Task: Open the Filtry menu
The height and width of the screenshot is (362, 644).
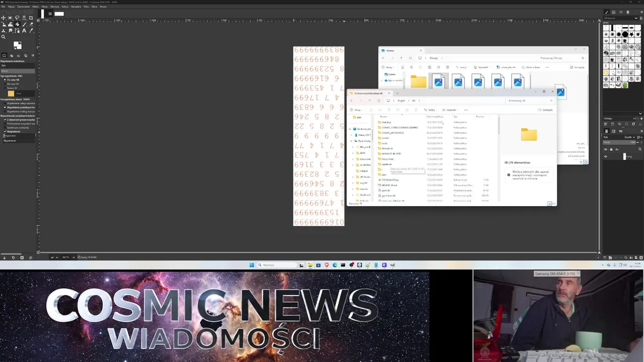Action: pos(86,7)
